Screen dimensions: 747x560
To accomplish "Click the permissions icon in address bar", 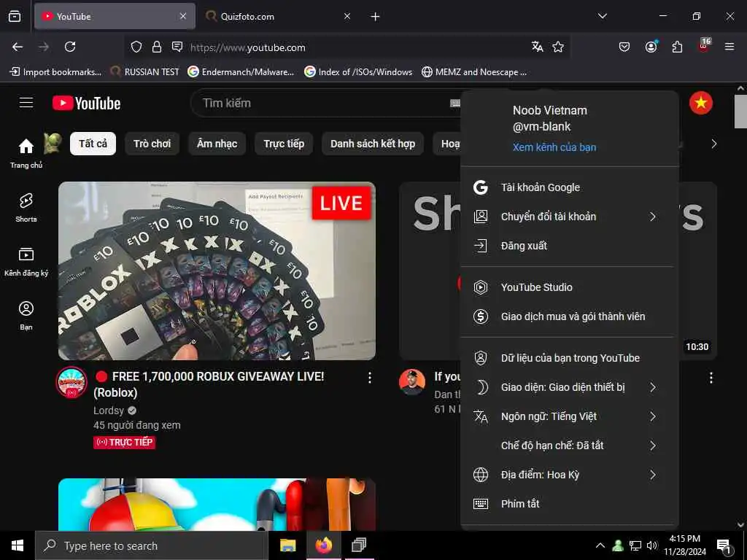I will click(177, 47).
